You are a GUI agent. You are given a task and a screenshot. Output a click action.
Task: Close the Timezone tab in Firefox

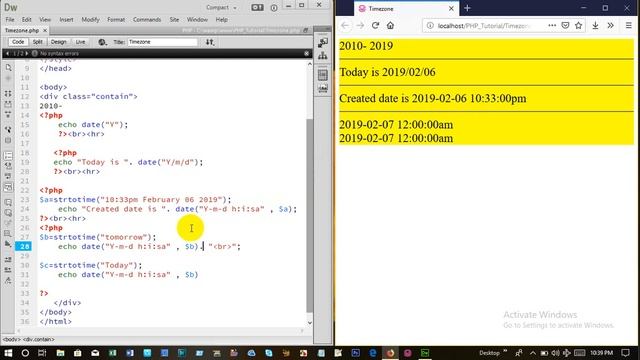pyautogui.click(x=451, y=9)
